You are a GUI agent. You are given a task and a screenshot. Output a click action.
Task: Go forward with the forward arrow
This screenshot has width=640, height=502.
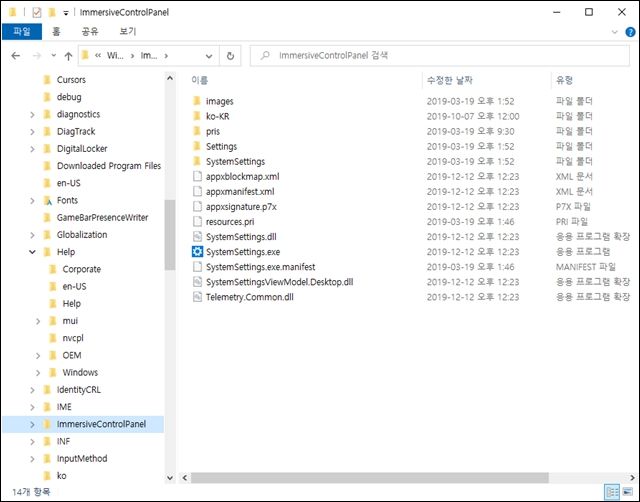point(37,56)
